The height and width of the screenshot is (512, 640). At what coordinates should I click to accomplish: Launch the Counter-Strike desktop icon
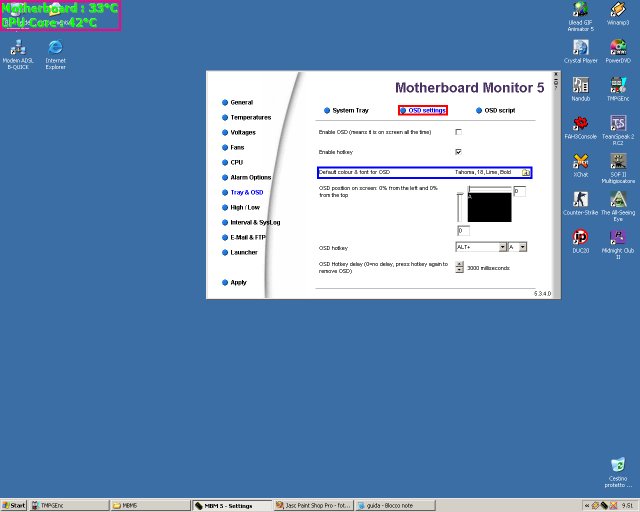(580, 199)
